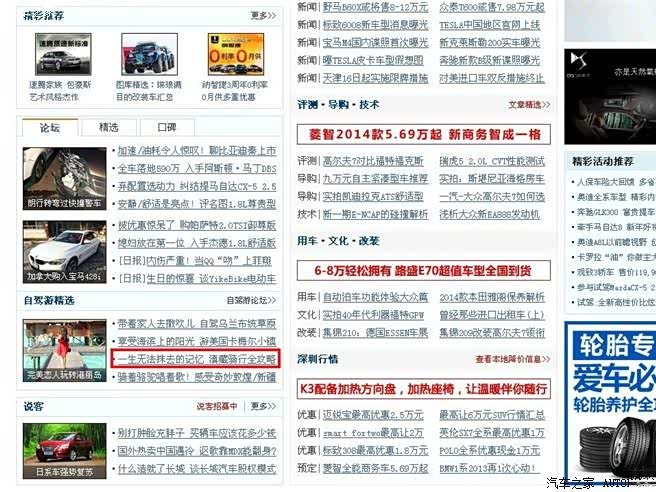Screen dimensions: 656x492
Task: Open 什么造就了长城 股权模式 link
Action: point(197,469)
